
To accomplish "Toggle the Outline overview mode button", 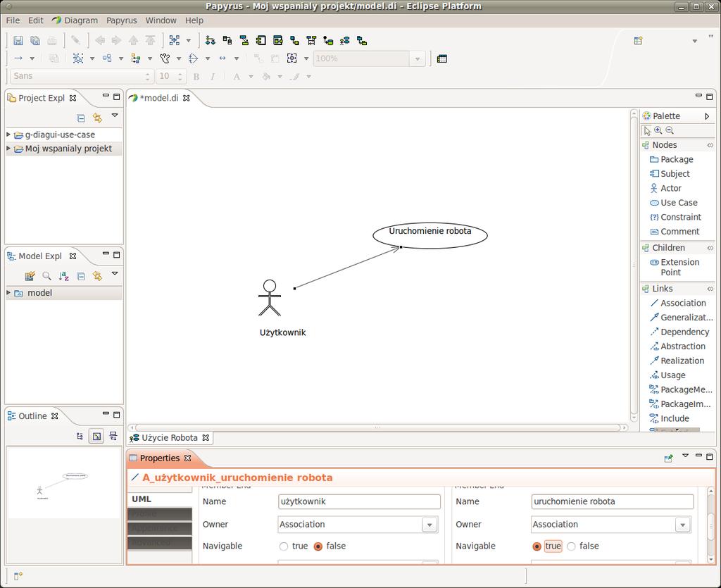I will pyautogui.click(x=96, y=437).
